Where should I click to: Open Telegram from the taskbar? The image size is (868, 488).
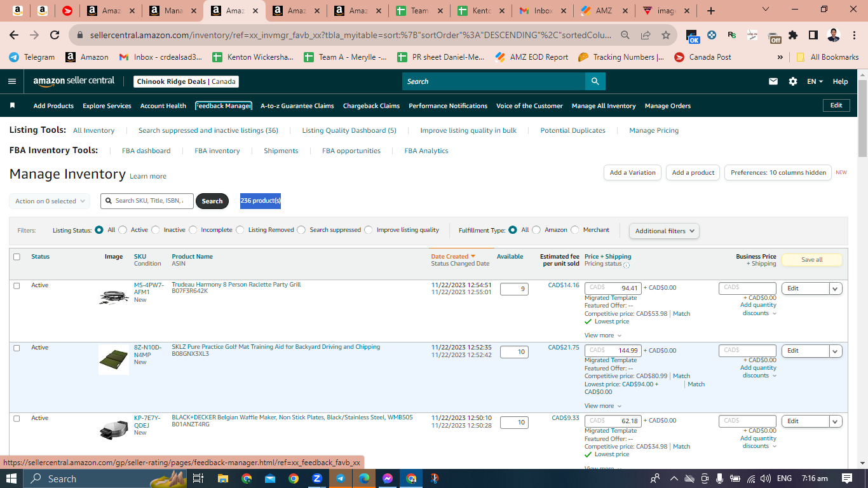pyautogui.click(x=341, y=478)
